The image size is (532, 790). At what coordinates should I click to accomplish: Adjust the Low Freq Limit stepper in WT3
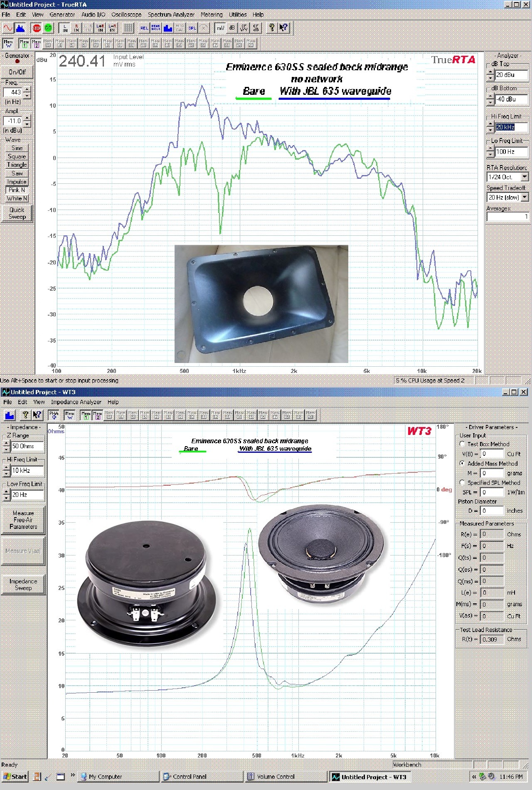click(x=6, y=495)
